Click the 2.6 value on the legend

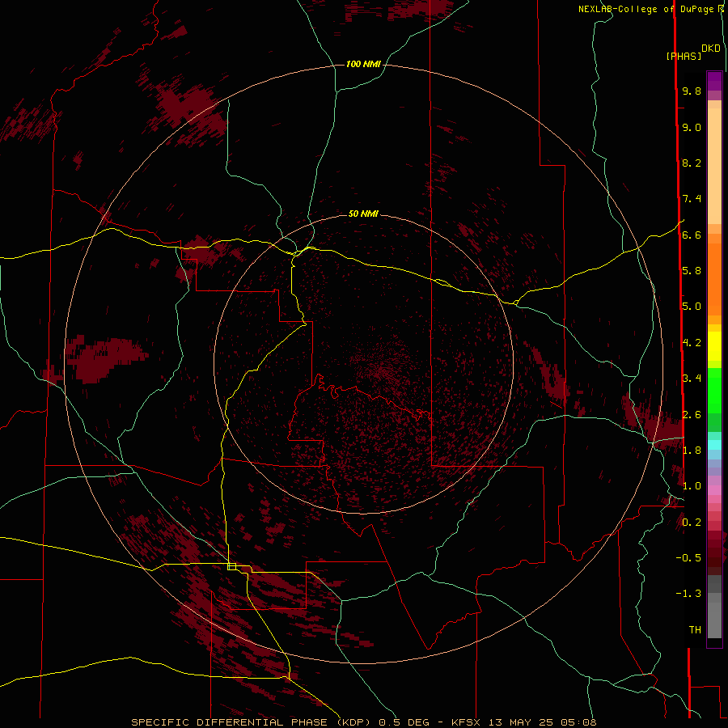[x=692, y=414]
